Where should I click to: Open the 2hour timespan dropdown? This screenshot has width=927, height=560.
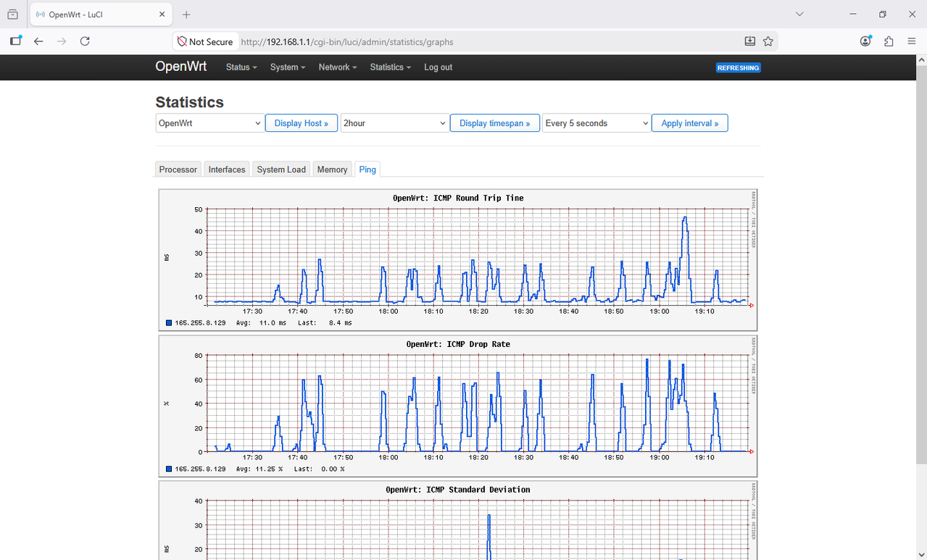(x=394, y=123)
